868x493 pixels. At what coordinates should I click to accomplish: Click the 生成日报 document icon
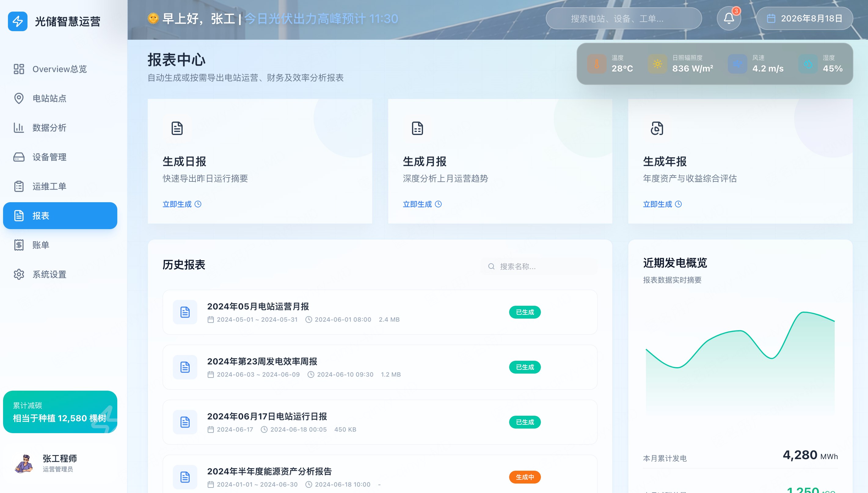177,128
